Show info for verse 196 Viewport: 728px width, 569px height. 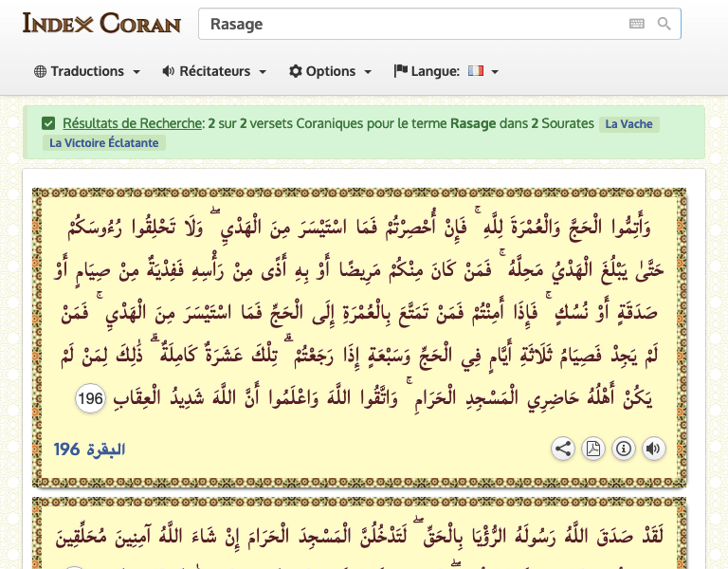pyautogui.click(x=624, y=449)
